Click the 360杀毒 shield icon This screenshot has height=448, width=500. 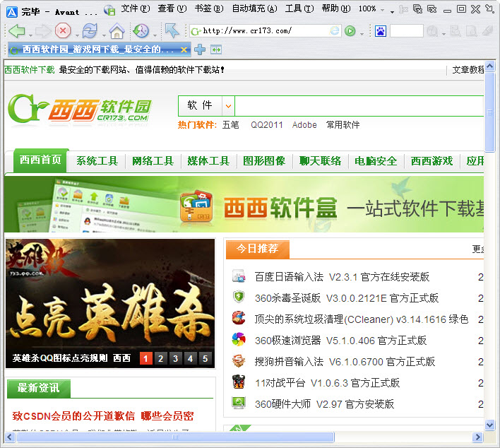coord(239,297)
